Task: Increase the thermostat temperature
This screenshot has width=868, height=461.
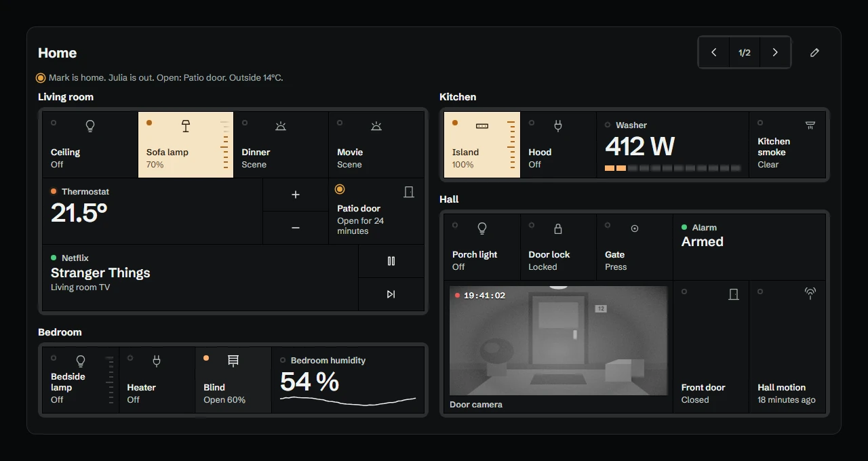Action: tap(296, 195)
